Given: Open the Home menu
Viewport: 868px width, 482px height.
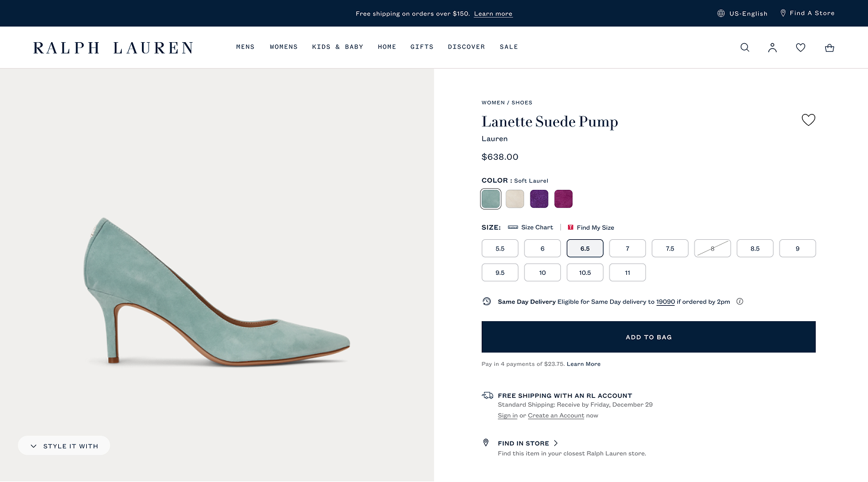Looking at the screenshot, I should (x=387, y=47).
